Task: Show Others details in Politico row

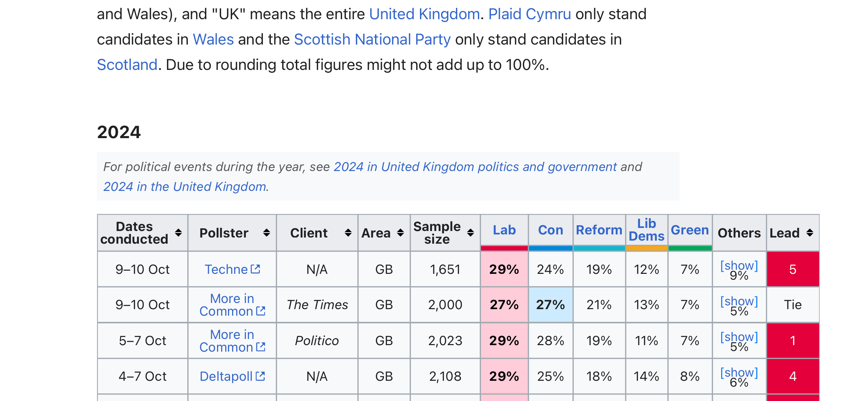Action: 739,337
